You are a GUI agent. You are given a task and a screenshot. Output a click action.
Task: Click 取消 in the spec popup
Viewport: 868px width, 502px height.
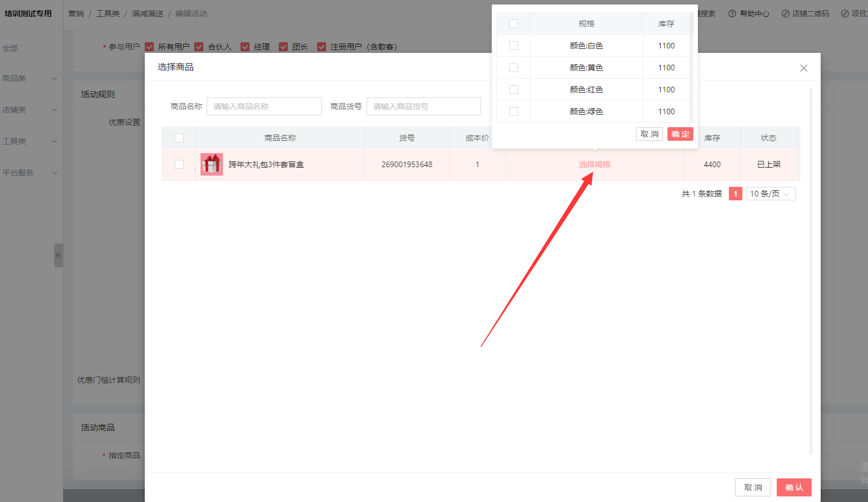click(649, 134)
